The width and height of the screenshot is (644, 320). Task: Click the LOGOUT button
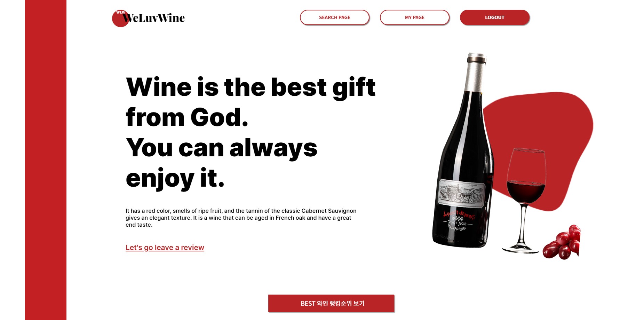click(494, 17)
